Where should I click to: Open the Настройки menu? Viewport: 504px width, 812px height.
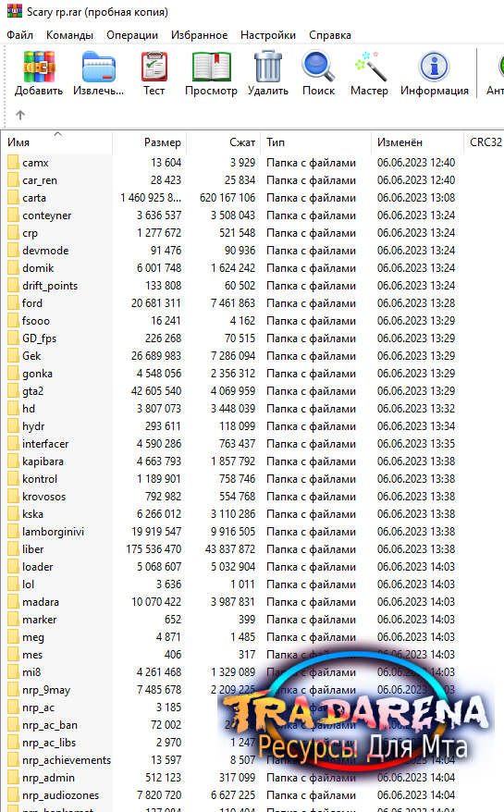point(268,35)
